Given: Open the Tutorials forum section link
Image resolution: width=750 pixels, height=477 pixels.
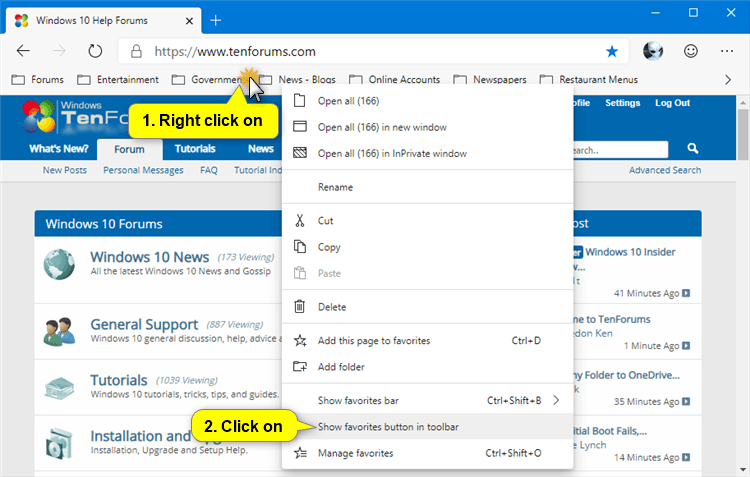Looking at the screenshot, I should point(119,380).
